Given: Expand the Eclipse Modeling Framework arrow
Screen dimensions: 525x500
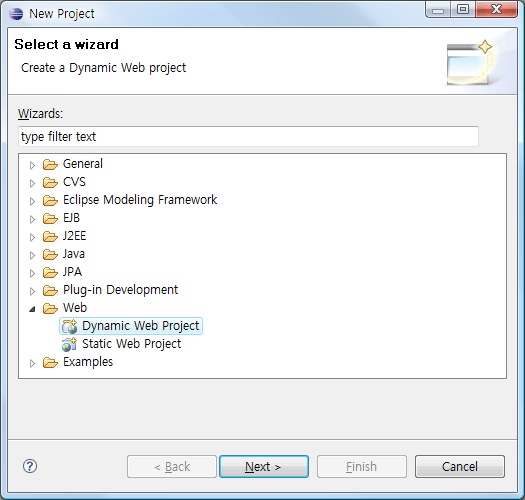Looking at the screenshot, I should 32,201.
